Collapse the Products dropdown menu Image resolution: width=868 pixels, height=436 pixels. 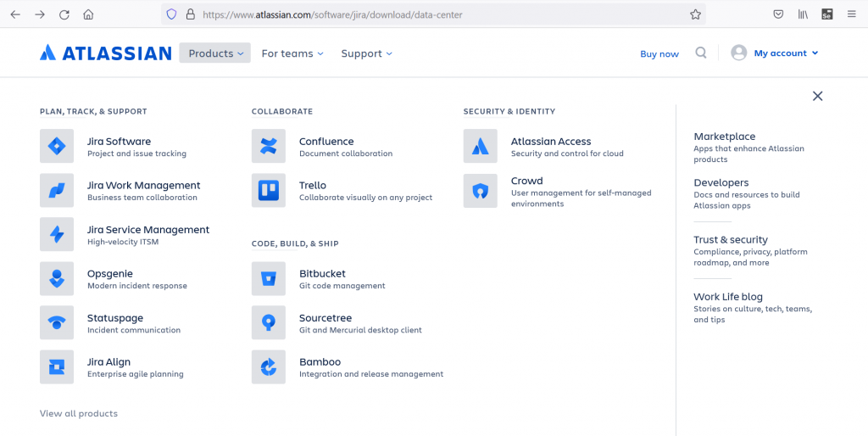(215, 53)
